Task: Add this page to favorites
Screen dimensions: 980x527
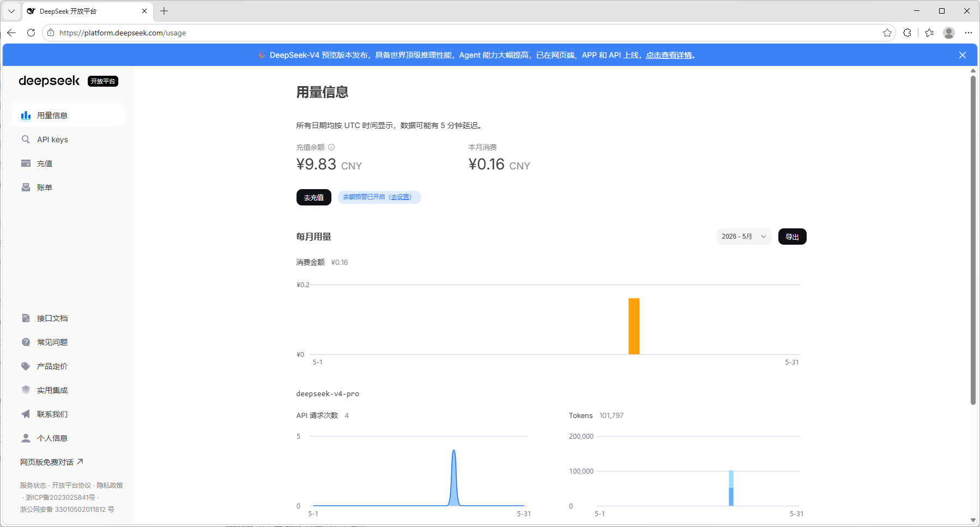Action: (887, 33)
